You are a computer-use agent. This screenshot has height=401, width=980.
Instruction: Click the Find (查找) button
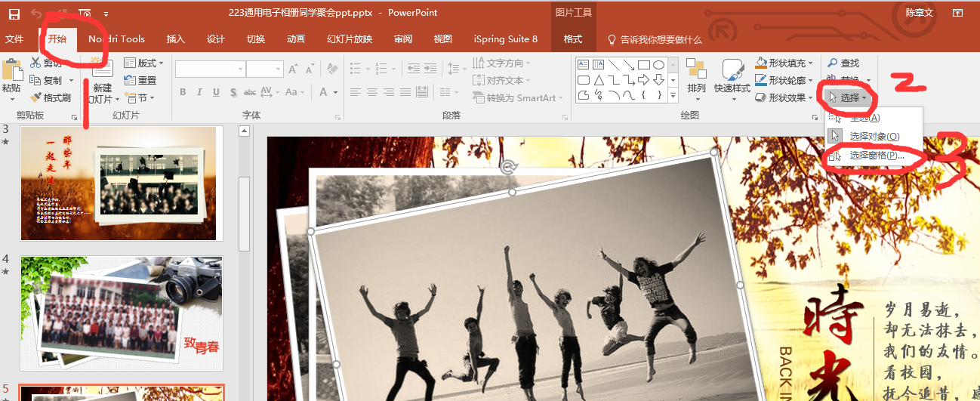coord(844,63)
